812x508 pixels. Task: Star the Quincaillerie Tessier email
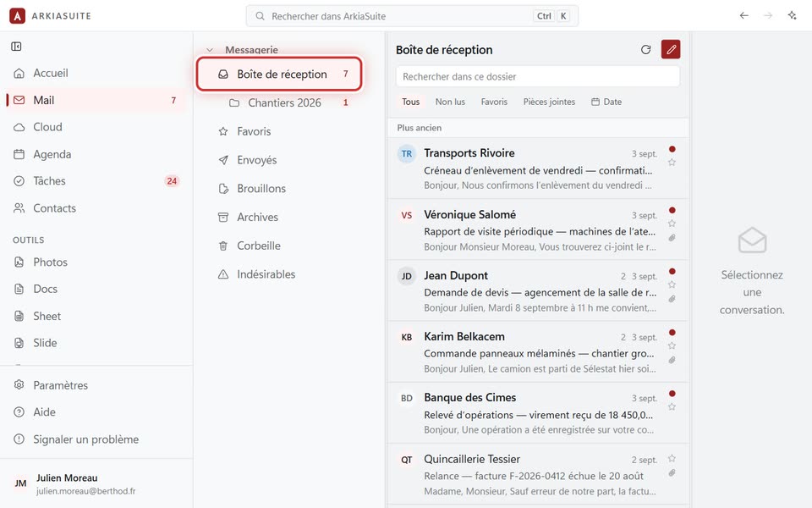pos(672,459)
